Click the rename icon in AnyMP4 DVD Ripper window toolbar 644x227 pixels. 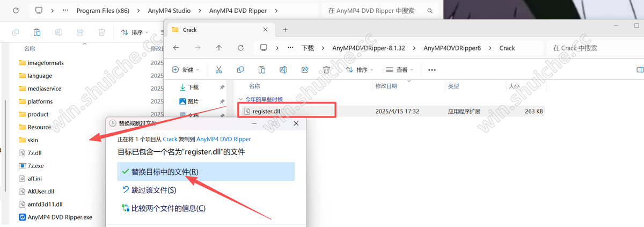click(x=58, y=32)
